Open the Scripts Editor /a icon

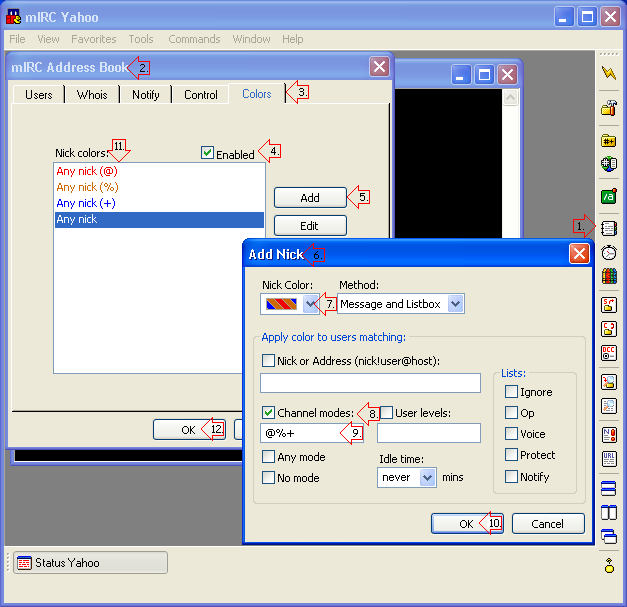click(609, 196)
